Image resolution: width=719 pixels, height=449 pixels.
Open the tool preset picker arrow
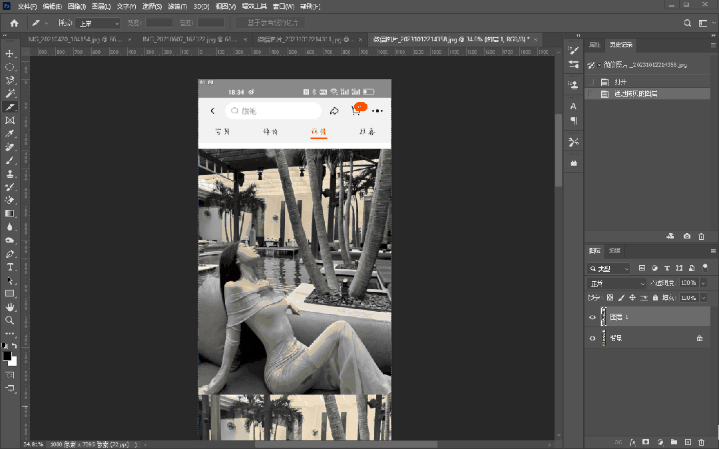(x=46, y=23)
